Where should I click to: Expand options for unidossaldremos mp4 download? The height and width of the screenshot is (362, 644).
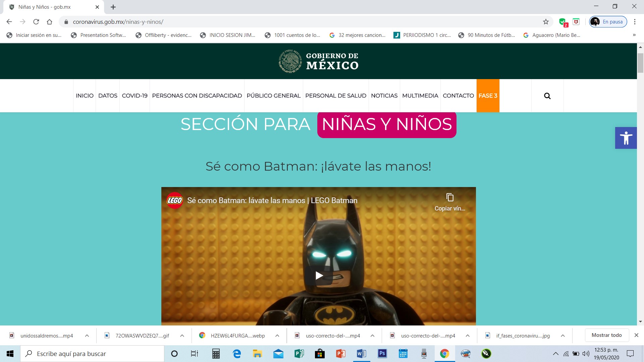(87, 336)
